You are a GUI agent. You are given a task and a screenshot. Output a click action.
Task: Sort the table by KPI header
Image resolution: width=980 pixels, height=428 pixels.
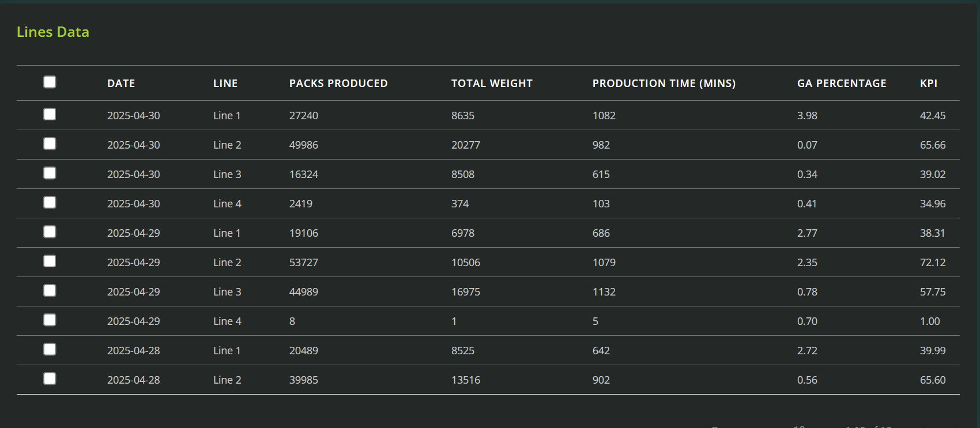[929, 84]
